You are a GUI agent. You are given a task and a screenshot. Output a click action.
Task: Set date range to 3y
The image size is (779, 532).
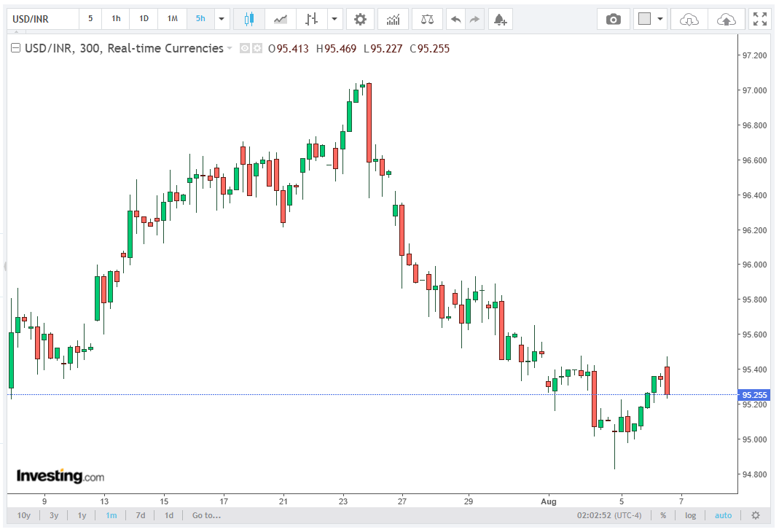pyautogui.click(x=54, y=515)
